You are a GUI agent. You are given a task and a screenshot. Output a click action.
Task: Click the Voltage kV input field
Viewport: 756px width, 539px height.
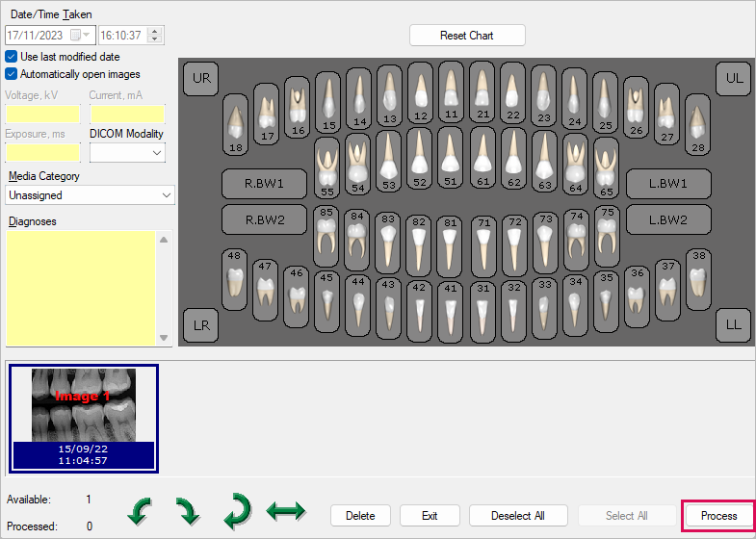tap(43, 115)
